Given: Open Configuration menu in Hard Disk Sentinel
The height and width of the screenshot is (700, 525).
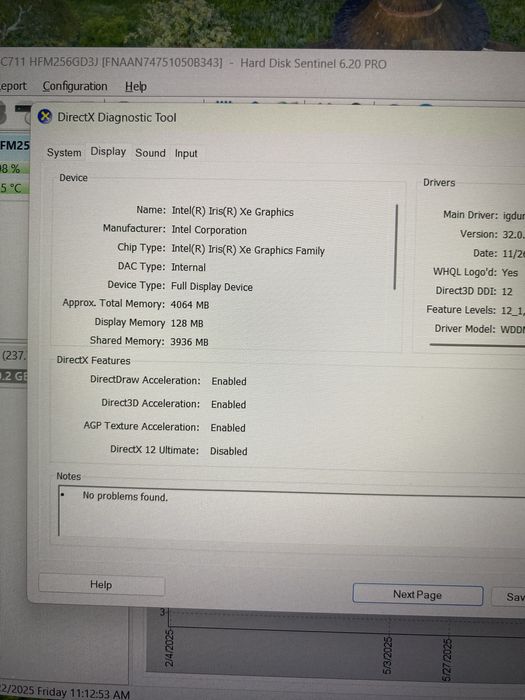Looking at the screenshot, I should pos(75,86).
